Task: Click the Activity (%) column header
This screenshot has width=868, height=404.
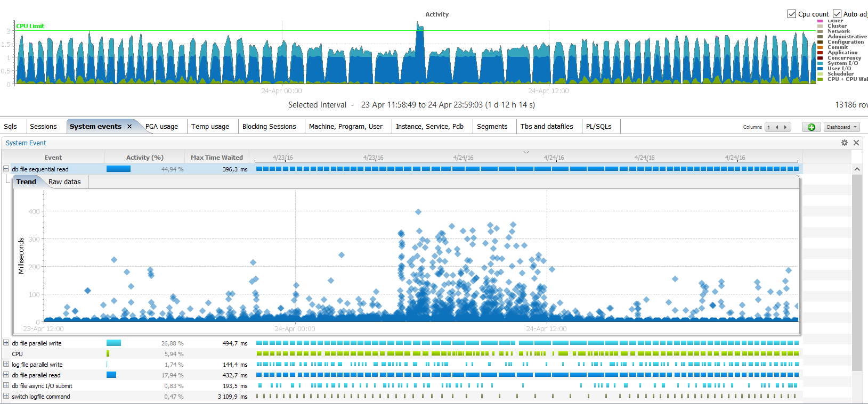Action: pyautogui.click(x=144, y=158)
